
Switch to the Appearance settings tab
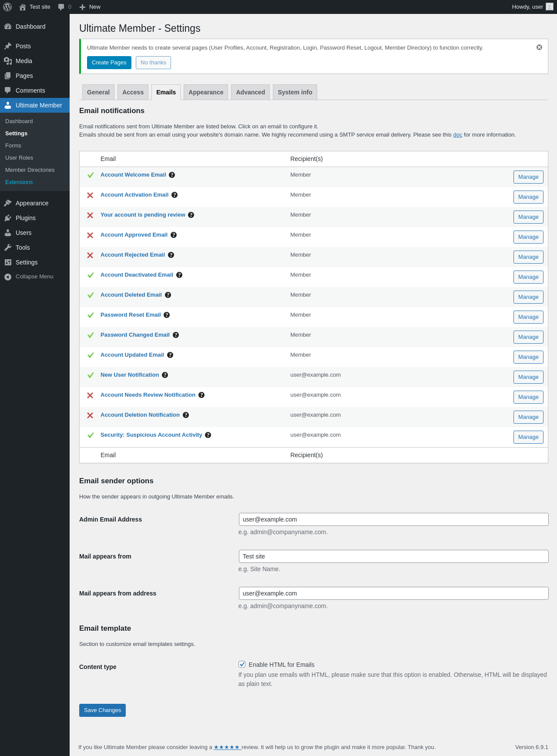pos(206,92)
